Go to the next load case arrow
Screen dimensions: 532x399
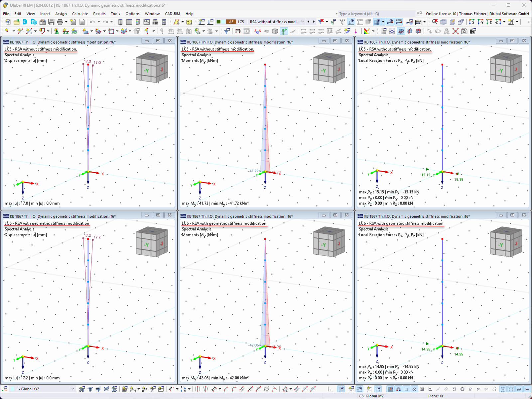(314, 22)
